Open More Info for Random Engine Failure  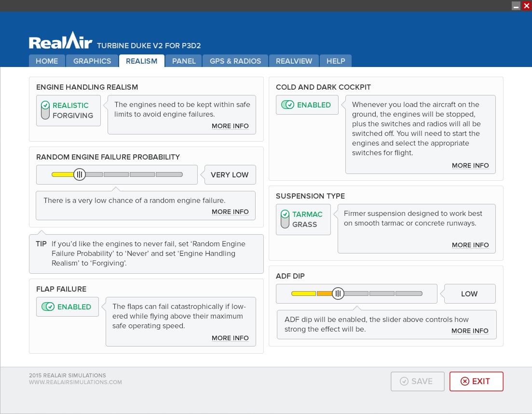tap(230, 212)
